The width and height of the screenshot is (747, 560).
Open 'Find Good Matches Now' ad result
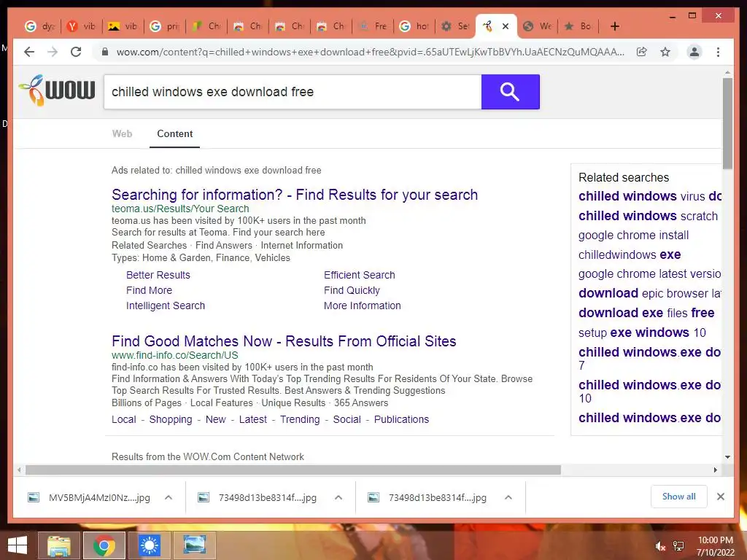284,341
